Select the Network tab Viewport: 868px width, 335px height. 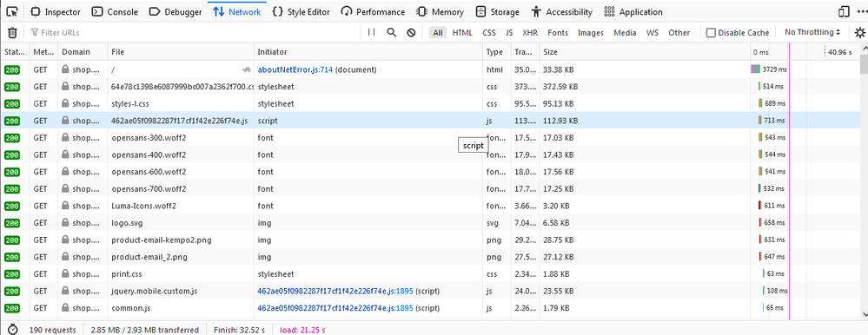[x=237, y=11]
